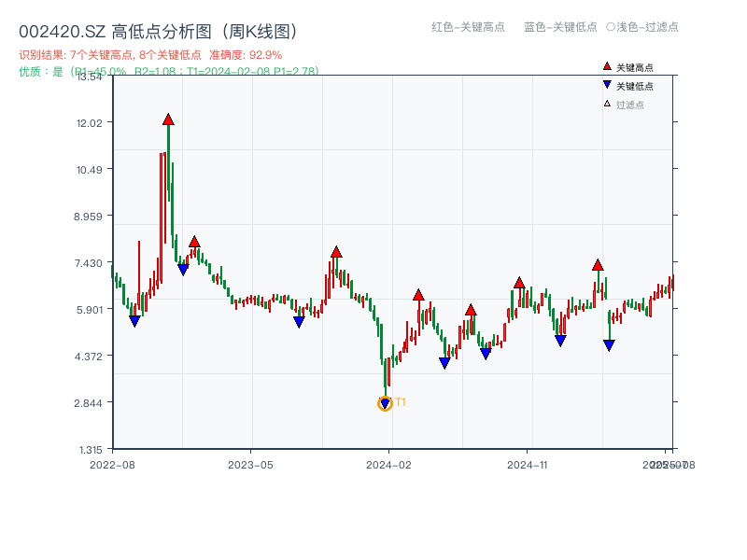The image size is (747, 560).
Task: Click the blue low-point triangle circled at T1
Action: (385, 404)
